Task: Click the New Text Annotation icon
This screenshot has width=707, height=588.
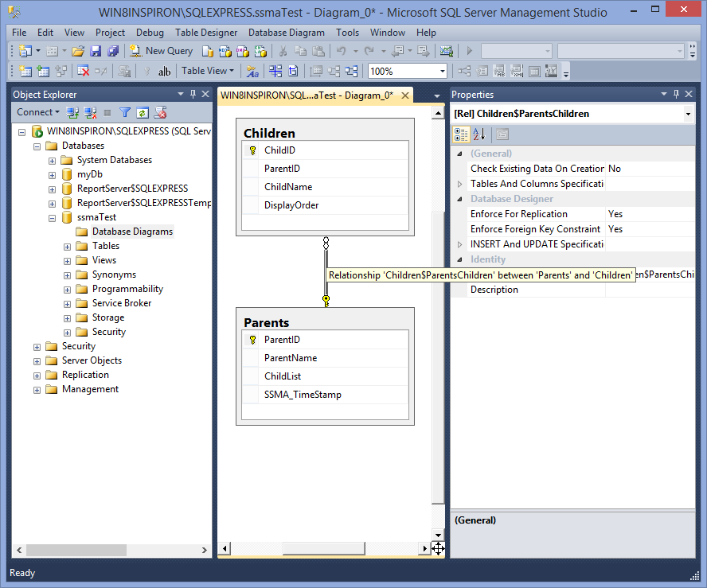Action: tap(165, 71)
